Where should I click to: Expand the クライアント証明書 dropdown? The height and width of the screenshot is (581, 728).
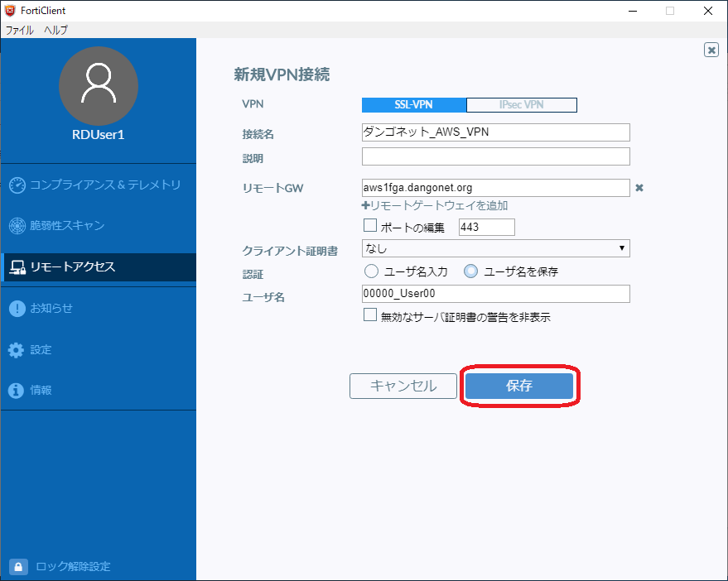tap(495, 248)
